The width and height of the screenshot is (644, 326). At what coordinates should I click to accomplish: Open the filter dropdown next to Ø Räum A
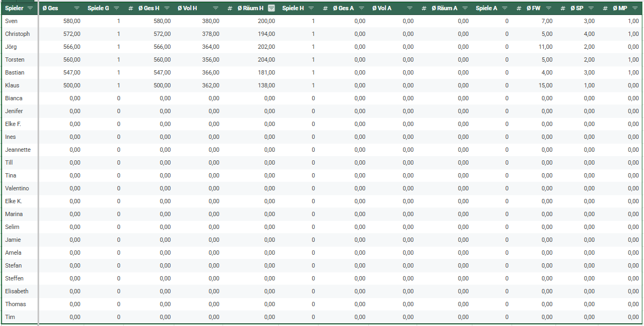pyautogui.click(x=464, y=8)
